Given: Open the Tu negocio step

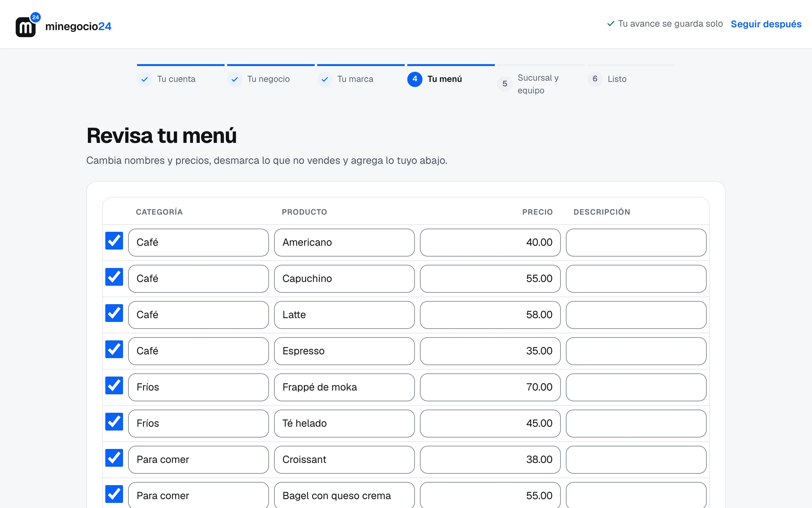Looking at the screenshot, I should 268,79.
